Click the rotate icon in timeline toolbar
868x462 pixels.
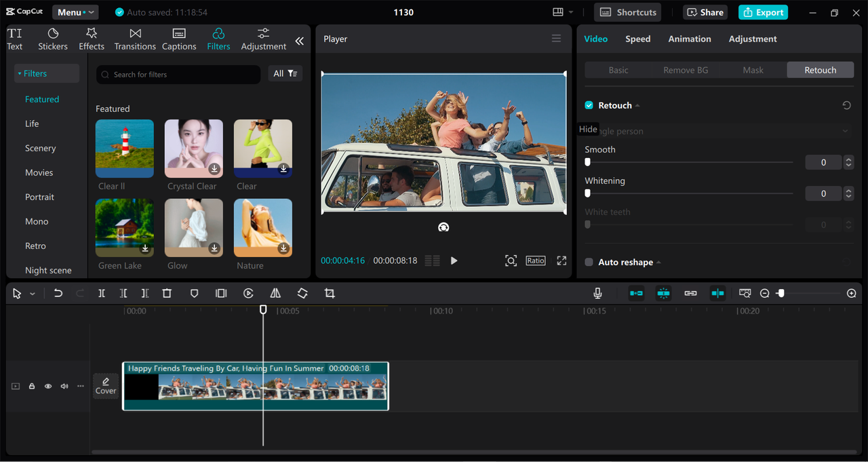pyautogui.click(x=302, y=293)
